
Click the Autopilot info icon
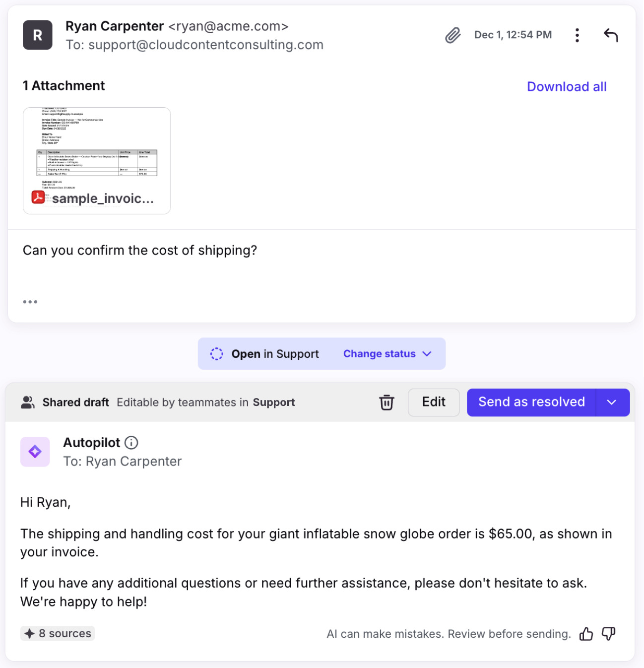[131, 443]
